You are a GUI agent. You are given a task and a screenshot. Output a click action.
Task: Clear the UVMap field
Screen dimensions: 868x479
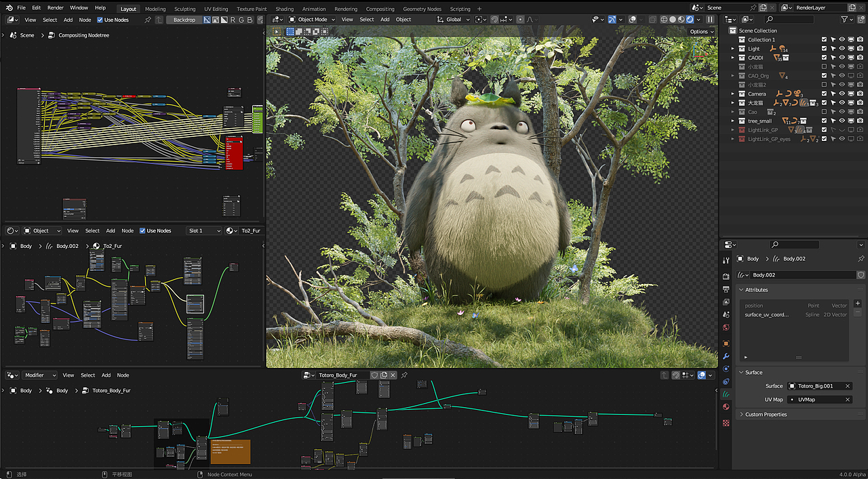(x=848, y=400)
